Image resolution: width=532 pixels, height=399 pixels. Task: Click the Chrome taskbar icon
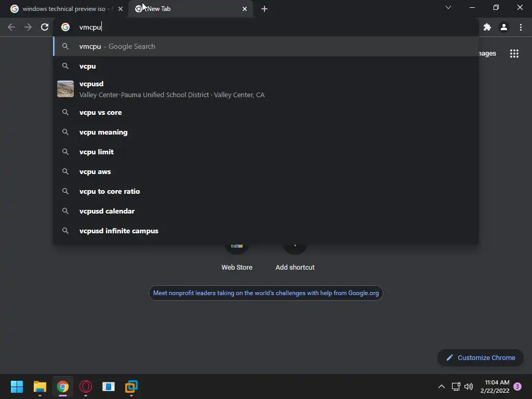(x=63, y=387)
